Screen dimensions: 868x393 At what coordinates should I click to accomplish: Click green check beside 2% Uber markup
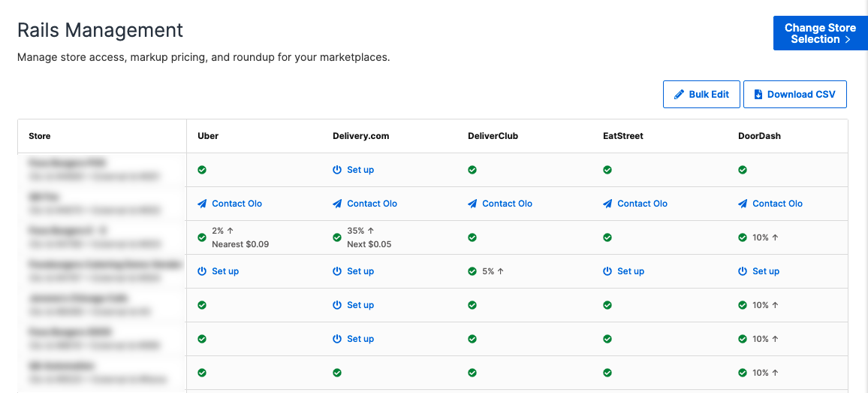202,237
